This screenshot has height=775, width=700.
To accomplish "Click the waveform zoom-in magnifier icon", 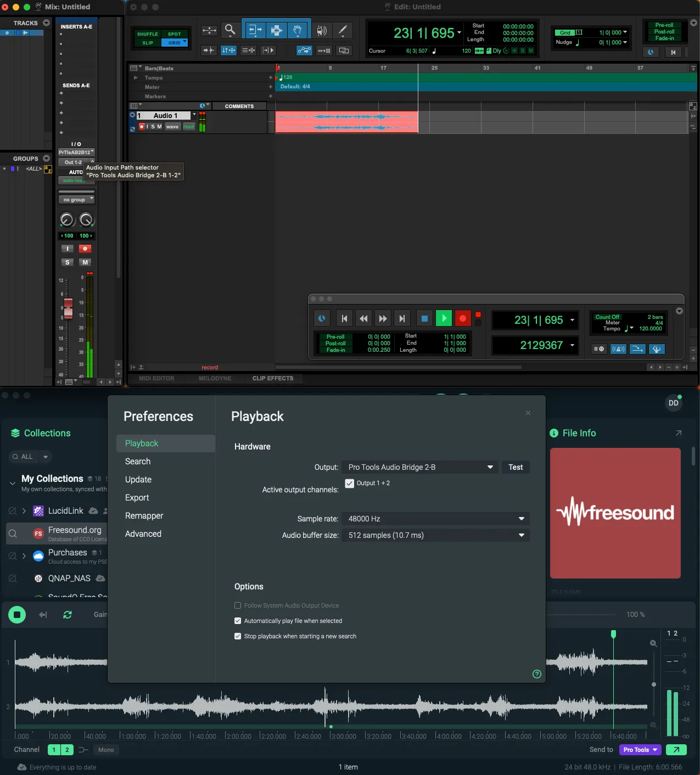I will point(653,643).
